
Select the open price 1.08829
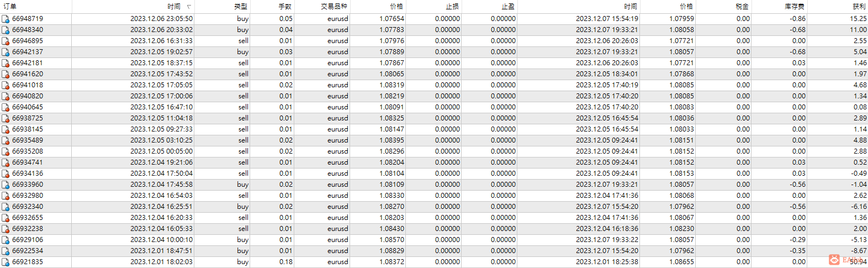point(391,251)
